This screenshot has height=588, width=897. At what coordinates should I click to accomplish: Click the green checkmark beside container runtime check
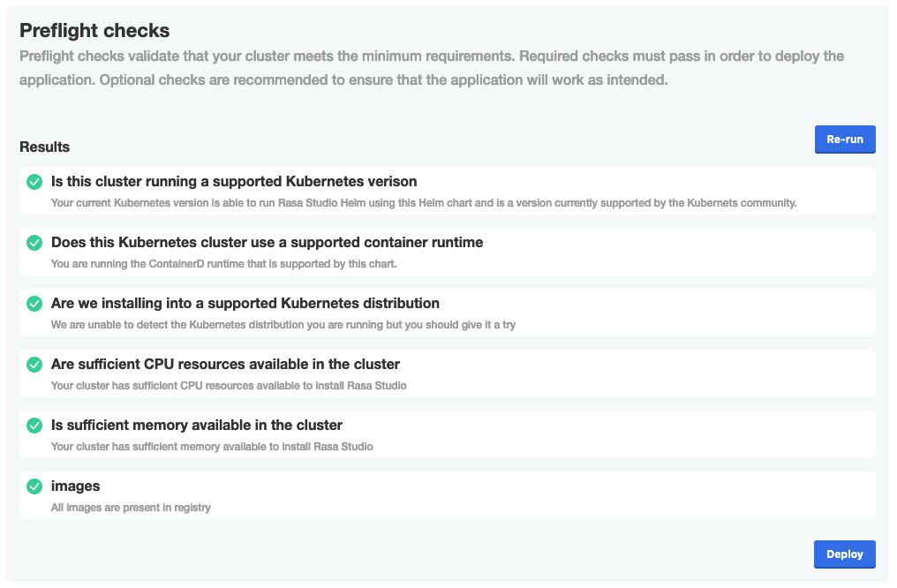[34, 243]
